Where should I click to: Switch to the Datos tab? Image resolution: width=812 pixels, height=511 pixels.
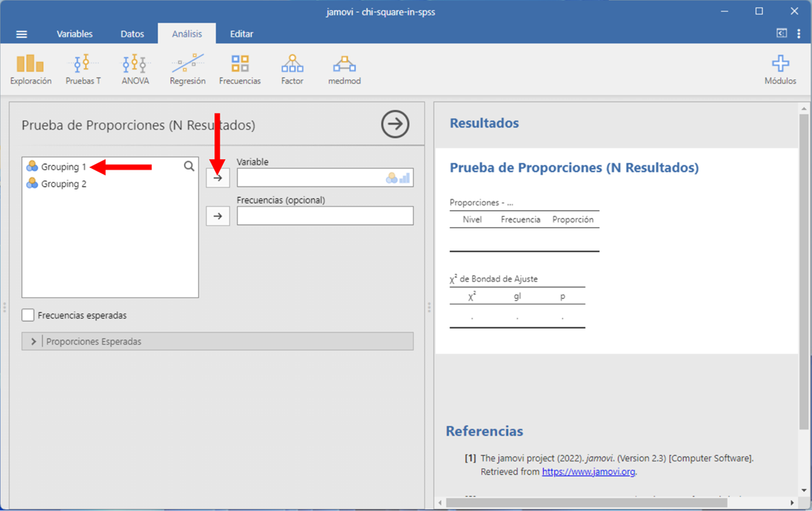132,34
